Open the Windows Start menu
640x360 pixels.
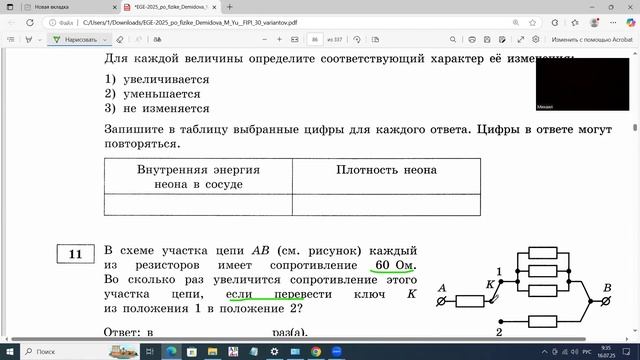(x=9, y=351)
